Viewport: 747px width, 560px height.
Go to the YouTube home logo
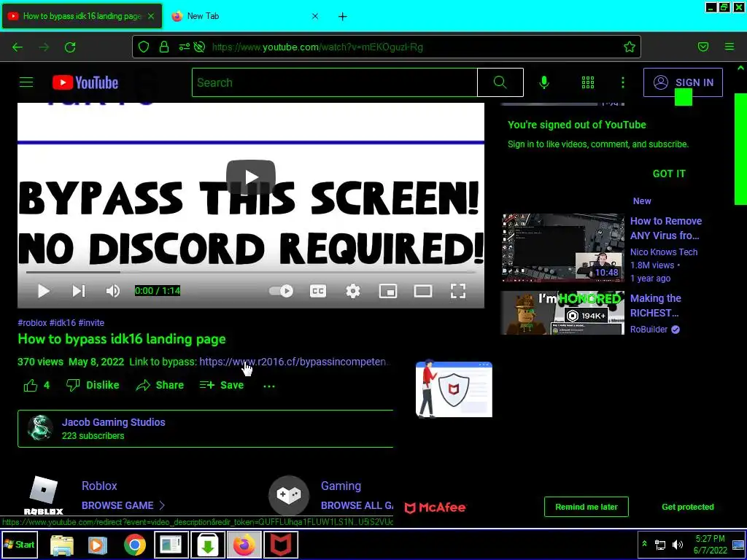tap(85, 82)
